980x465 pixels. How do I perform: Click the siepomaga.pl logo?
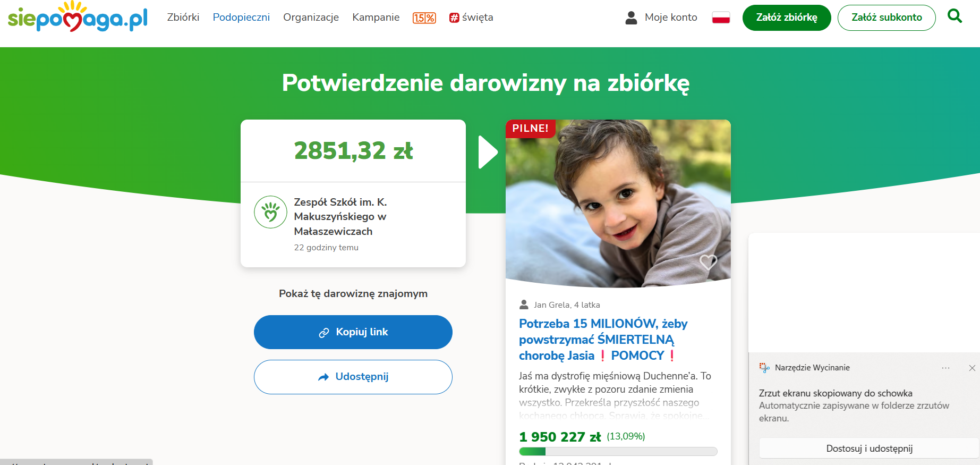click(78, 18)
